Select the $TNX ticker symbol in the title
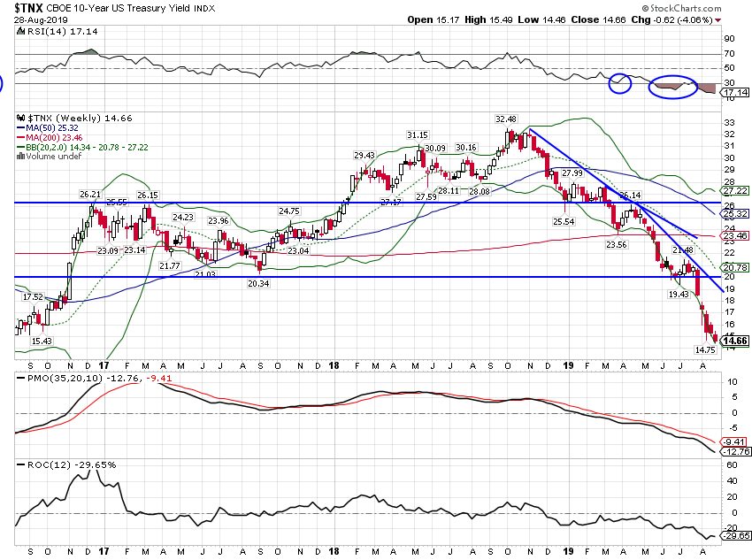The image size is (752, 560). 29,8
